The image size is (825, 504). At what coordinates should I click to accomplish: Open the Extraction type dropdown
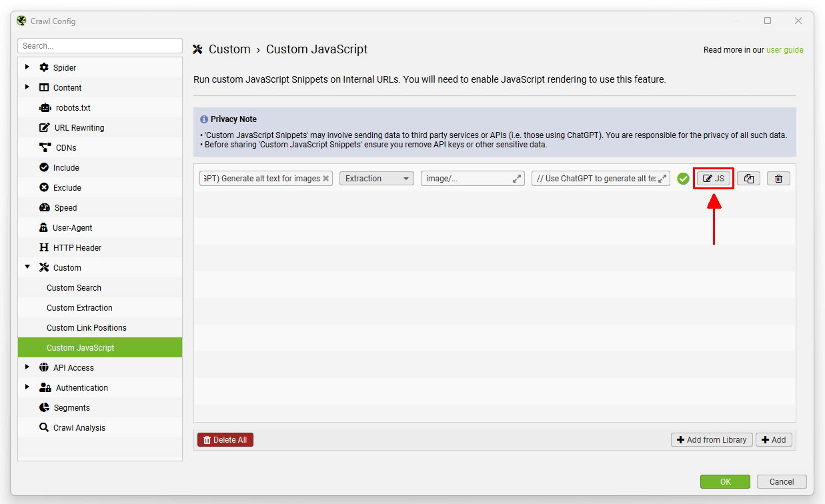pyautogui.click(x=377, y=179)
